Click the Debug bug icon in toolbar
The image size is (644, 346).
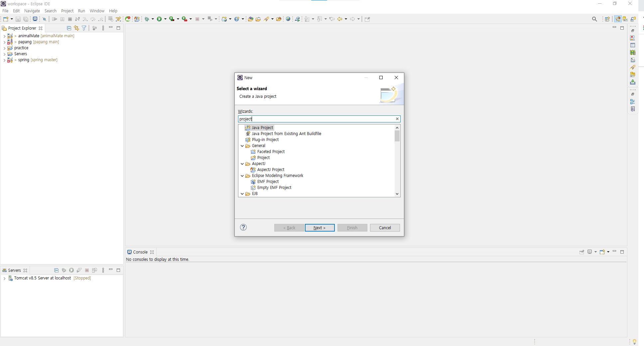(x=147, y=19)
